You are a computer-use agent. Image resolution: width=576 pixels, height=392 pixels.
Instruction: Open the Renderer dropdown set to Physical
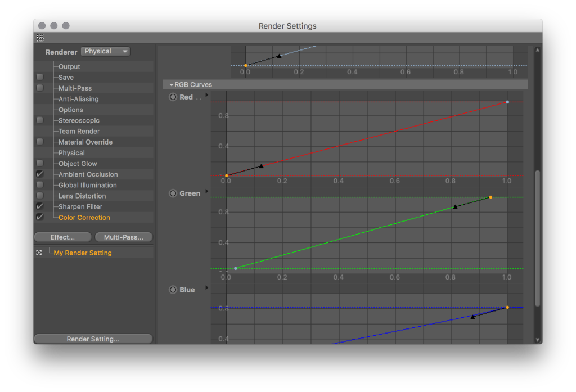tap(105, 51)
